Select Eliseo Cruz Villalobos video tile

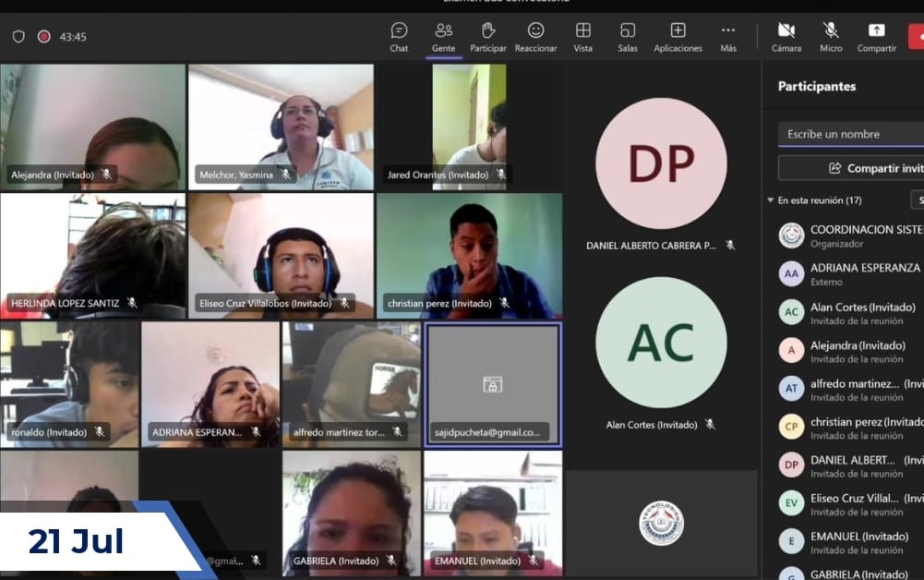coord(282,256)
